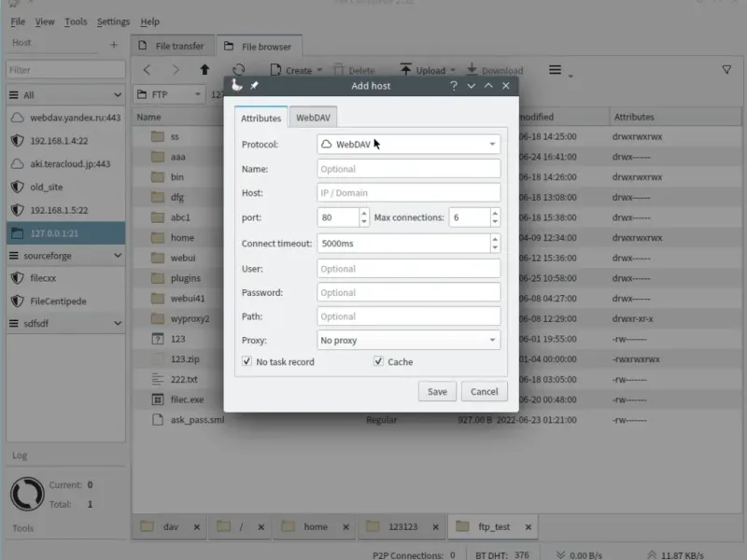
Task: Select the aki.teracloud.jp:443 host
Action: (x=65, y=164)
